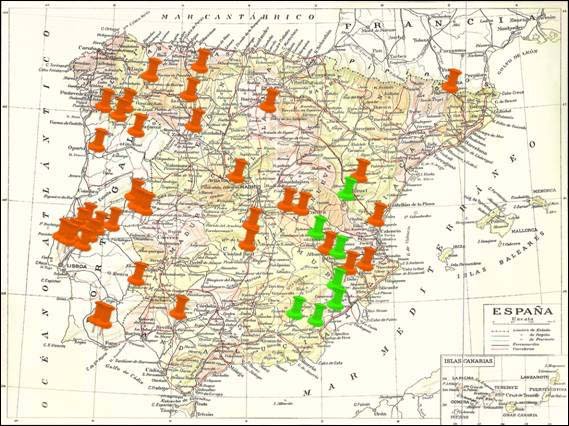Select the orange pin near Oporto on the Atlantic coast

[98, 140]
